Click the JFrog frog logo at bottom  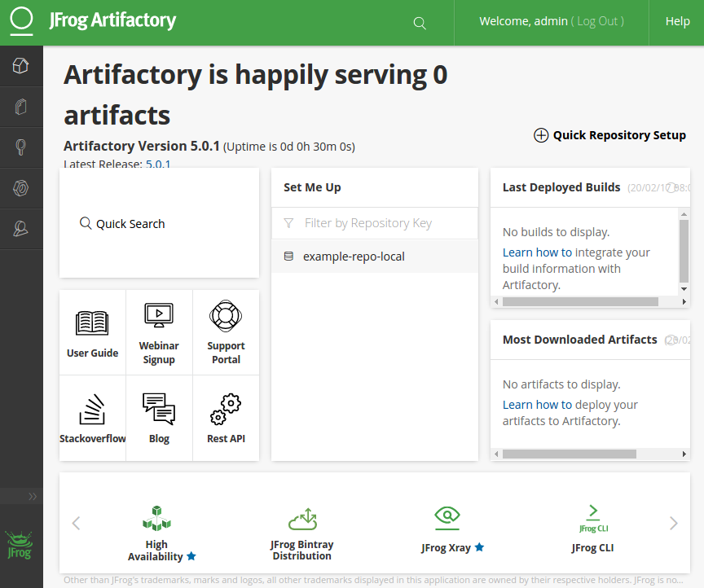tap(19, 545)
